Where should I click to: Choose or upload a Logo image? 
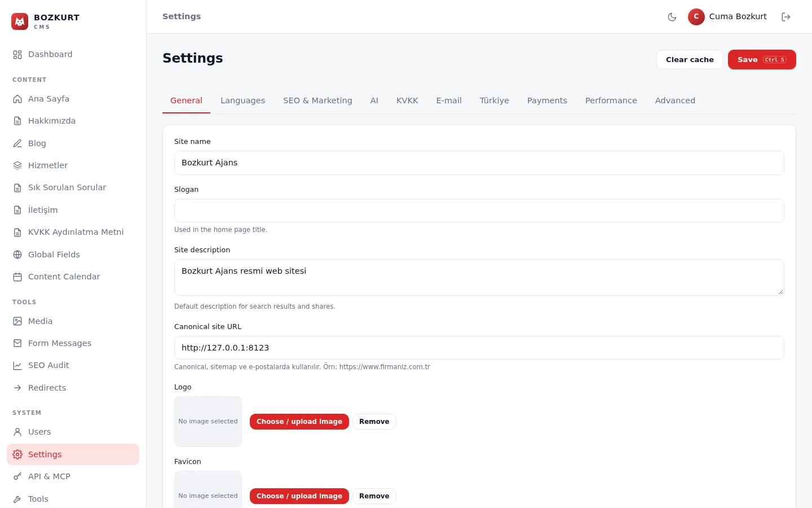pyautogui.click(x=299, y=422)
